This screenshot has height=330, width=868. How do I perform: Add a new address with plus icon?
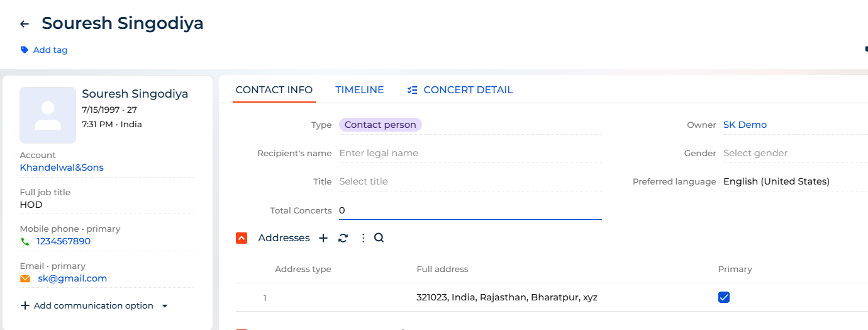323,238
